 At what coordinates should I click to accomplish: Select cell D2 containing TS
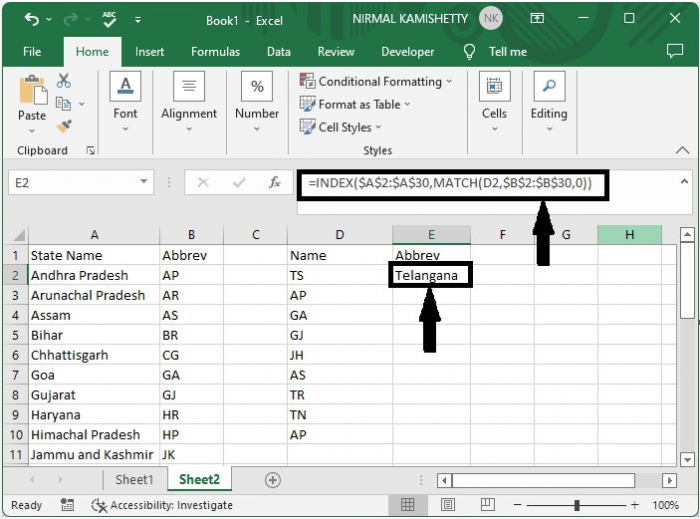340,275
